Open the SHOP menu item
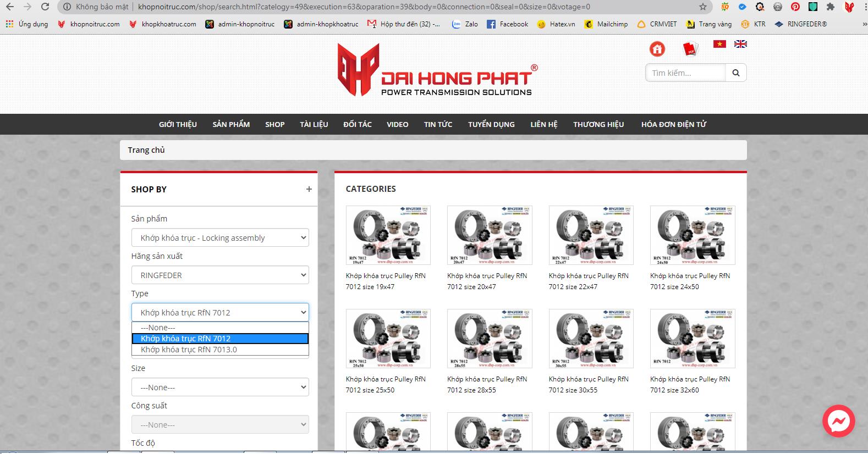The image size is (868, 454). click(275, 124)
